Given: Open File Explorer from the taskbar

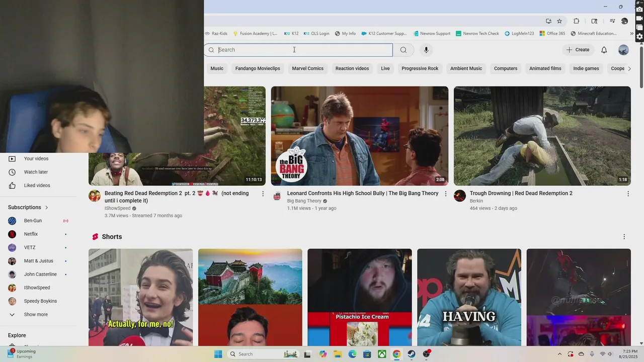Looking at the screenshot, I should [338, 354].
